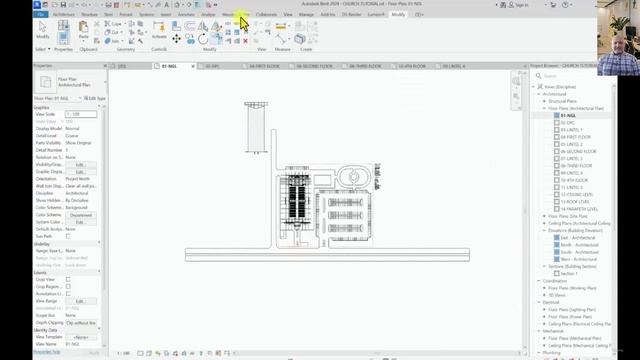Click the Edit Type button
Screen dimensions: 640x360
tap(95, 98)
